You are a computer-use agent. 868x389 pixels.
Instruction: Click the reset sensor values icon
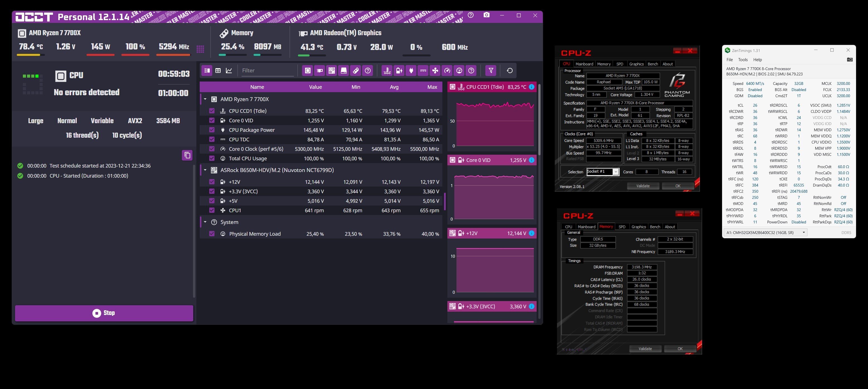tap(510, 71)
